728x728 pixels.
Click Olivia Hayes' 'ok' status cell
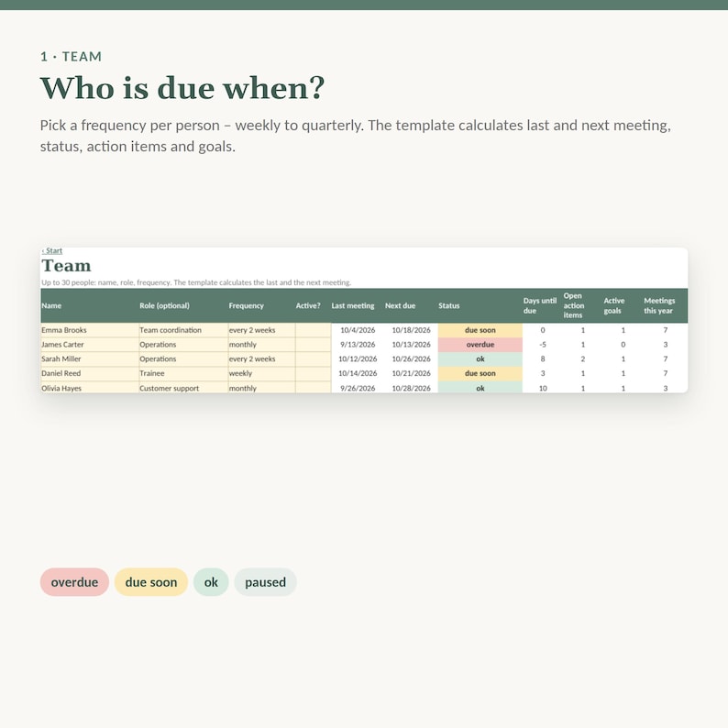tap(480, 388)
